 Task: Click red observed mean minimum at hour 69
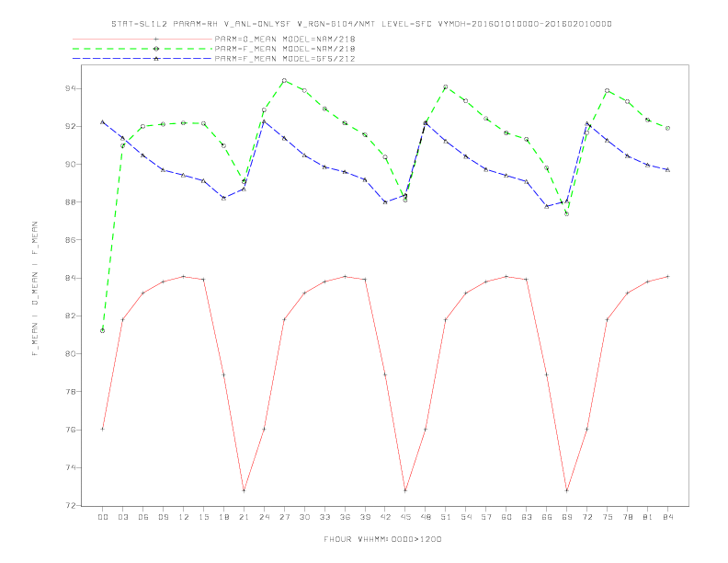tap(567, 490)
